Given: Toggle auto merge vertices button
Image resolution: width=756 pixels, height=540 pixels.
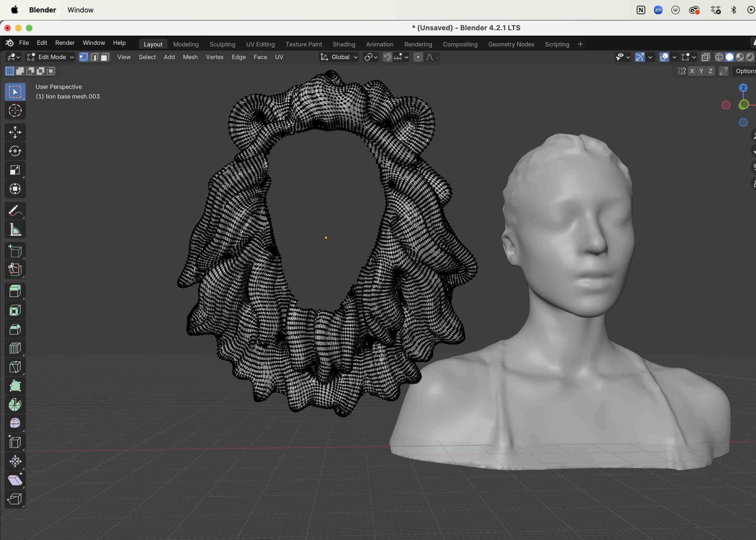Looking at the screenshot, I should pos(723,71).
